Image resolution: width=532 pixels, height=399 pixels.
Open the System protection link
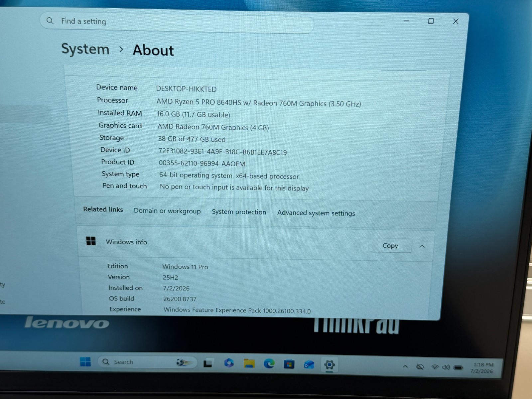pos(239,212)
